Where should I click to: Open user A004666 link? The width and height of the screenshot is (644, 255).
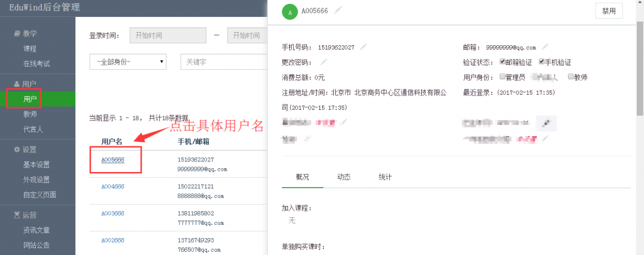point(113,187)
